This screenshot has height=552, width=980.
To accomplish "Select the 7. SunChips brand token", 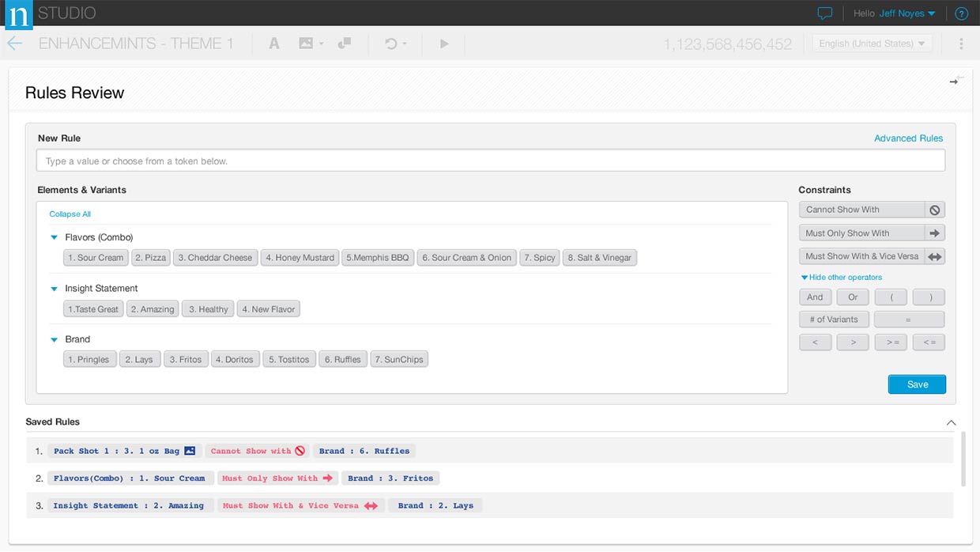I will point(399,359).
